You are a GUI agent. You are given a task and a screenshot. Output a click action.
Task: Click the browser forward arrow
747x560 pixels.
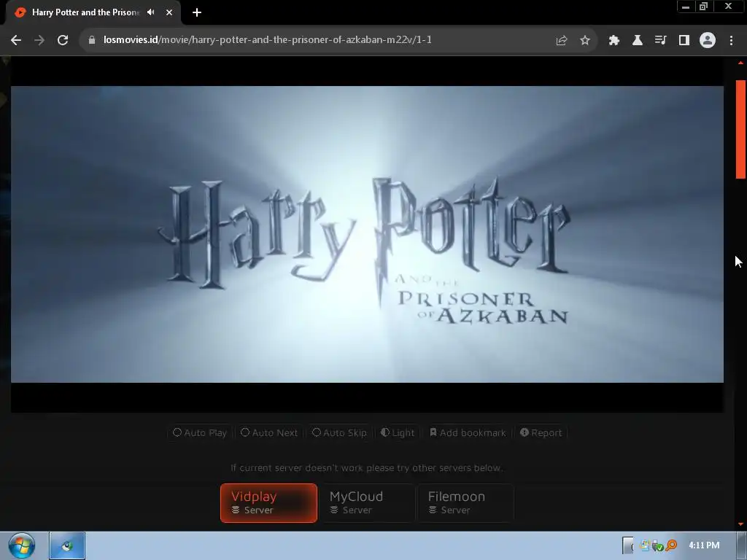pos(39,40)
